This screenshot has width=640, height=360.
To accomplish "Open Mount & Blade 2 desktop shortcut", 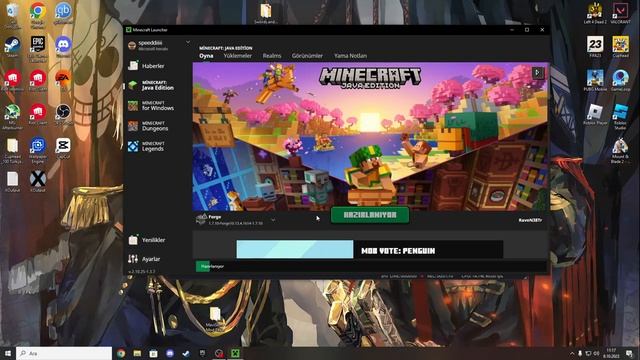I will (620, 150).
